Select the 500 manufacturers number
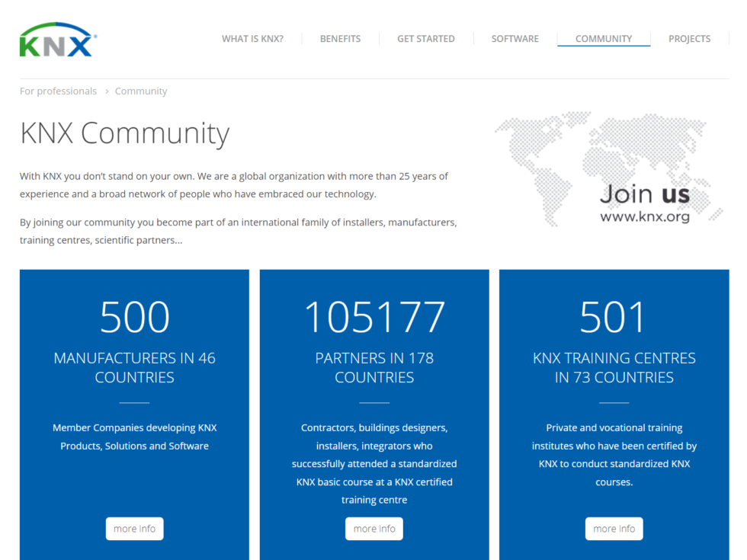The height and width of the screenshot is (560, 747). [134, 317]
